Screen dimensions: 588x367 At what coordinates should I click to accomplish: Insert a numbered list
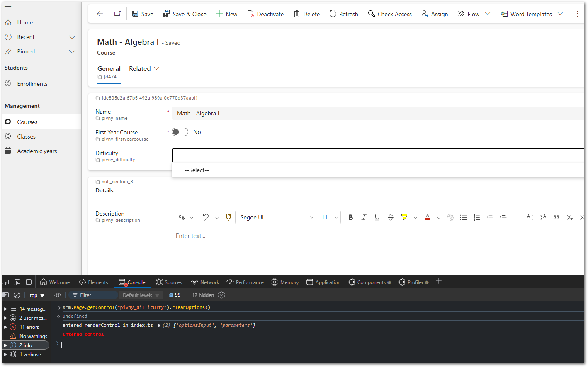click(477, 217)
